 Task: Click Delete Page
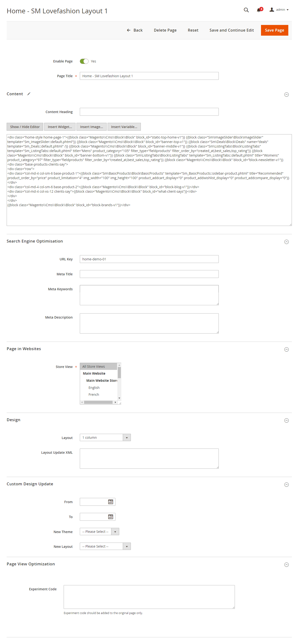(x=165, y=30)
